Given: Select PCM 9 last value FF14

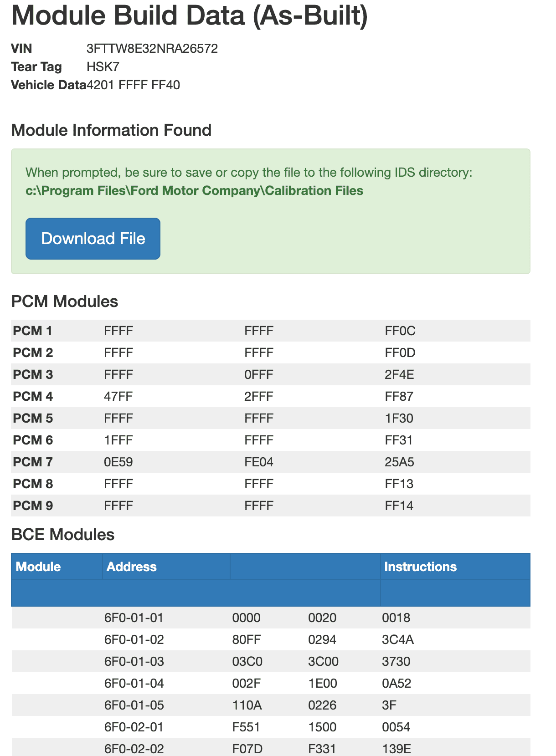Looking at the screenshot, I should pyautogui.click(x=399, y=506).
